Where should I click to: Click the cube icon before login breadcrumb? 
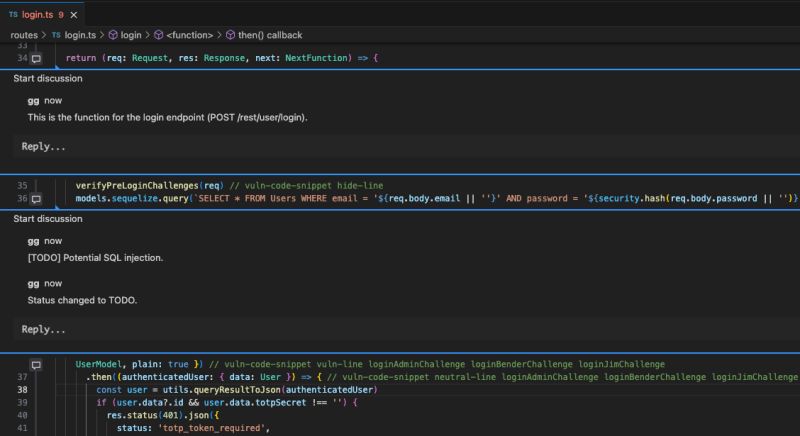click(x=113, y=35)
